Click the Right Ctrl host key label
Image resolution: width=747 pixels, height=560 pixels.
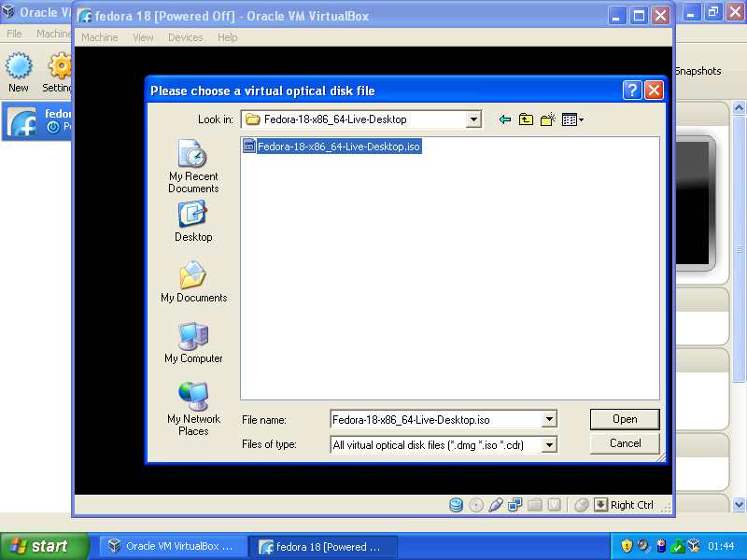[632, 505]
